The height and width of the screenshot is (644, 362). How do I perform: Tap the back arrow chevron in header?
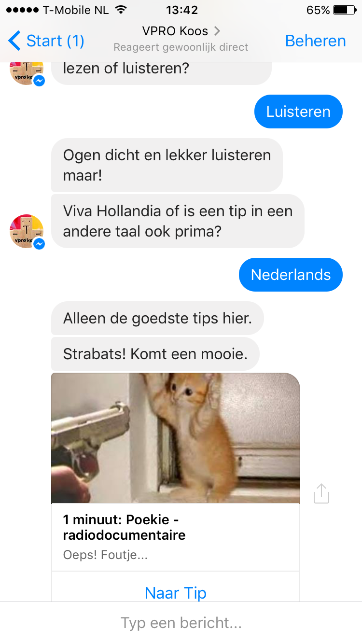click(14, 41)
